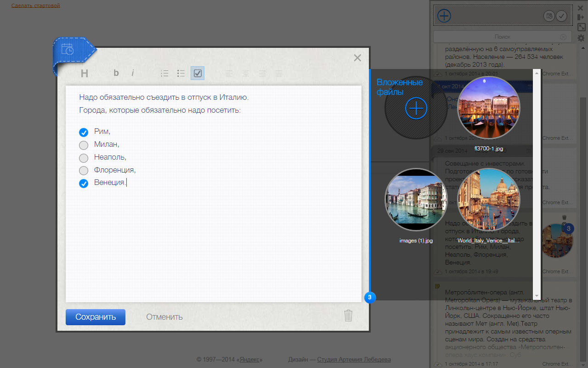Screen dimensions: 588x368
Task: Open the images (1).jpg thumbnail
Action: click(416, 200)
